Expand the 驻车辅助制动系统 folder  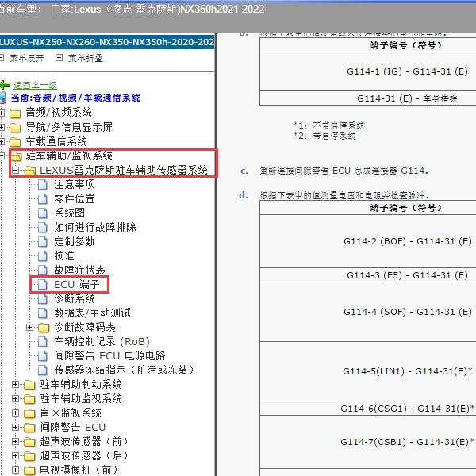tap(15, 384)
